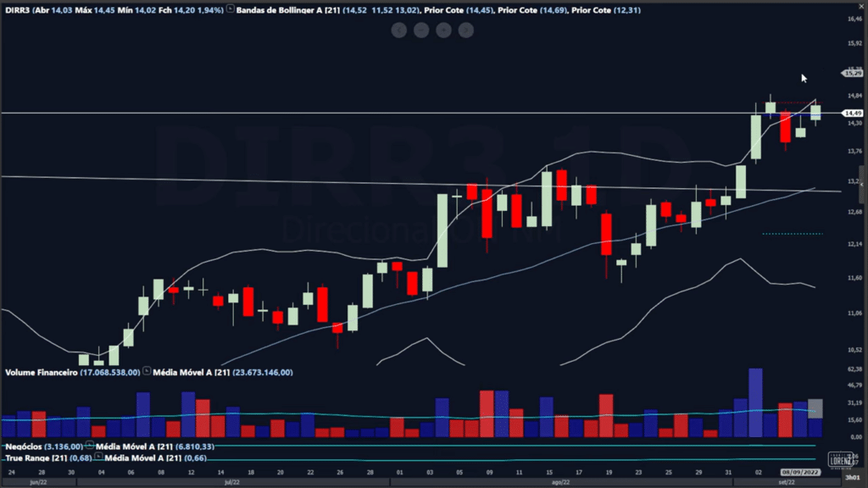Select the jul/22 month bar on timeline
The image size is (868, 488).
[x=227, y=481]
